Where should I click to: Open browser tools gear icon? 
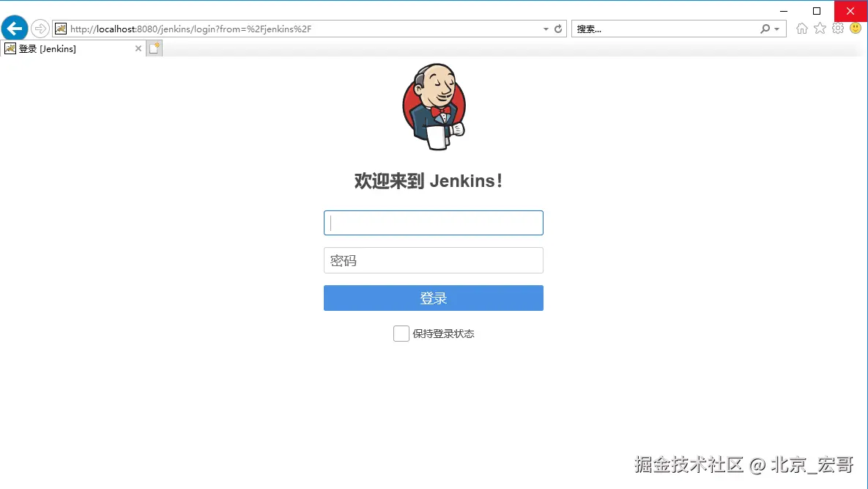tap(838, 29)
